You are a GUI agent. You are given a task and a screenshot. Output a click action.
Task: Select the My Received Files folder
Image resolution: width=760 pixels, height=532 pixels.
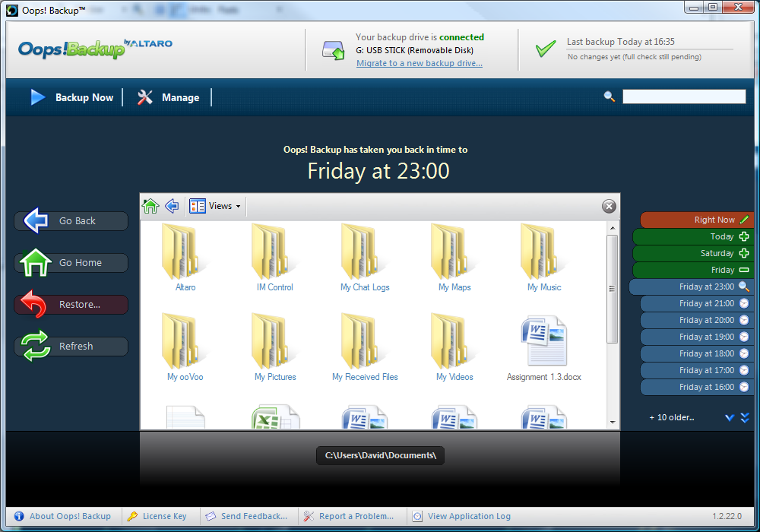click(x=365, y=347)
